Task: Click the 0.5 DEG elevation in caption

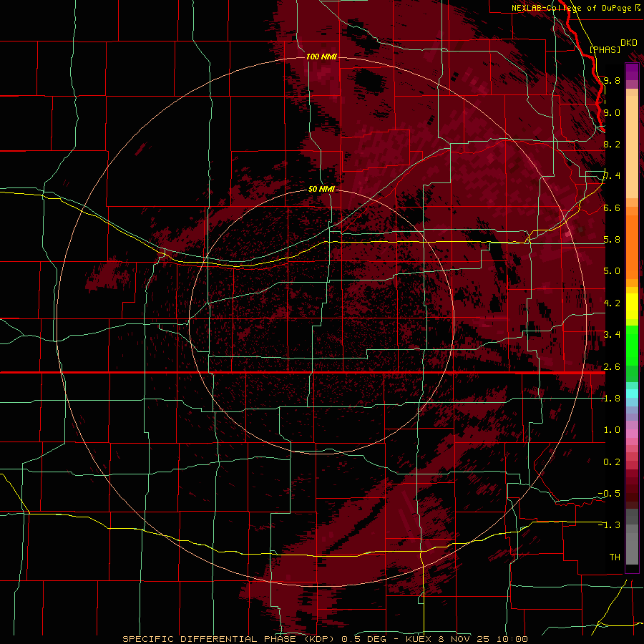Action: point(364,639)
